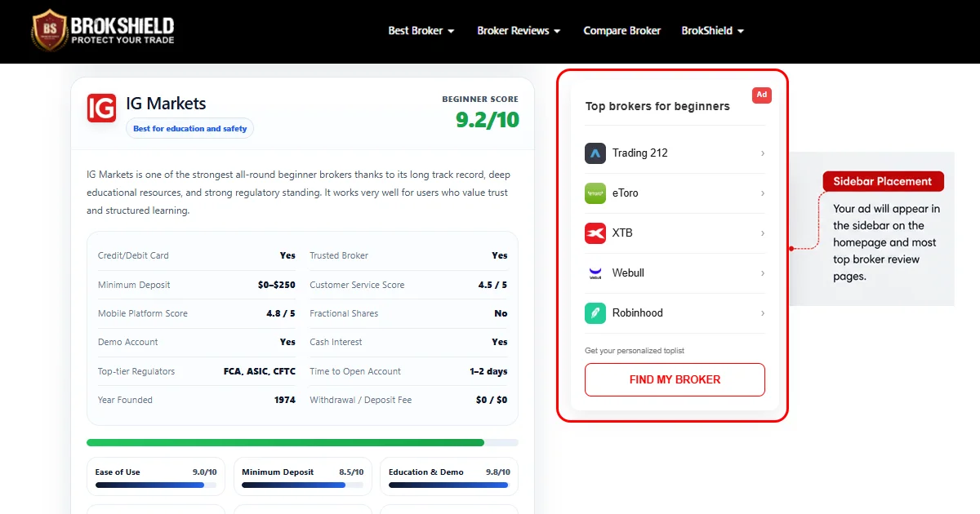The height and width of the screenshot is (514, 980).
Task: Click the Cash Interest row label
Action: pos(336,342)
